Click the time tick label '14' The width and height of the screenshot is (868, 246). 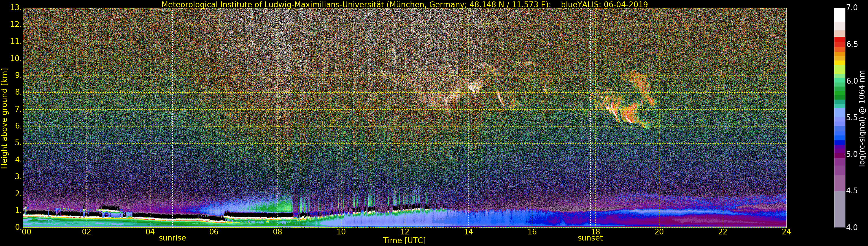(x=468, y=232)
